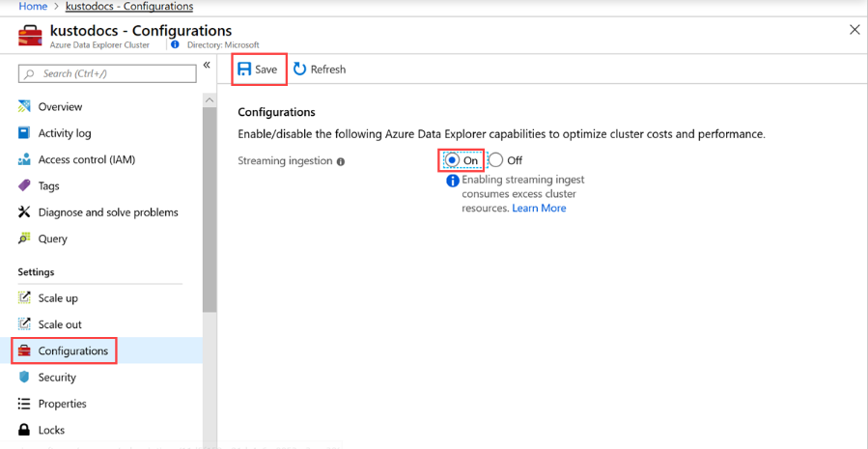Viewport: 868px width, 449px height.
Task: Click the Scale out icon
Action: pos(24,323)
